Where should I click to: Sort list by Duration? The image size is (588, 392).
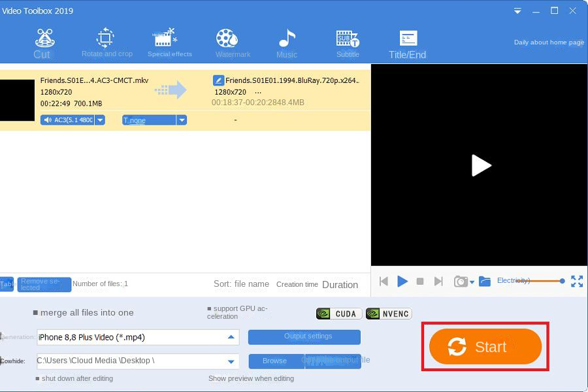[x=340, y=285]
